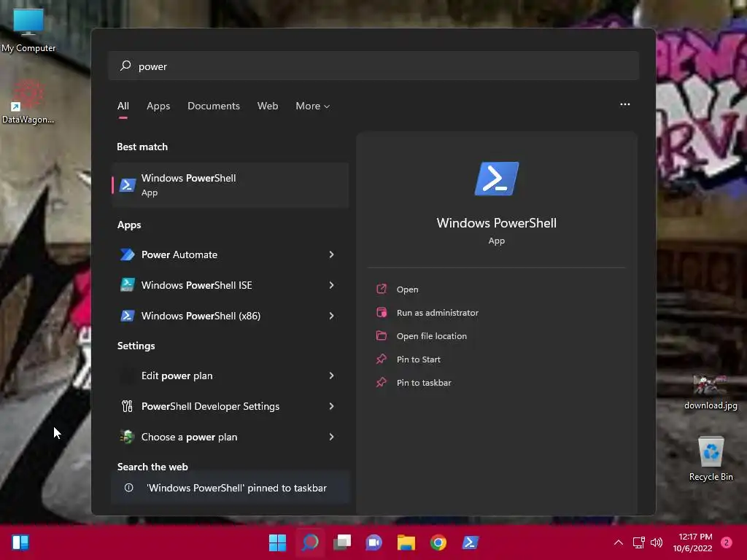The height and width of the screenshot is (560, 747).
Task: Open the Widgets panel at taskbar left
Action: coord(20,542)
